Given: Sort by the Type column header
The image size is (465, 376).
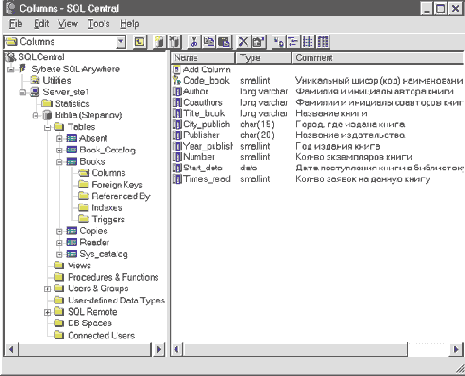Looking at the screenshot, I should 263,58.
